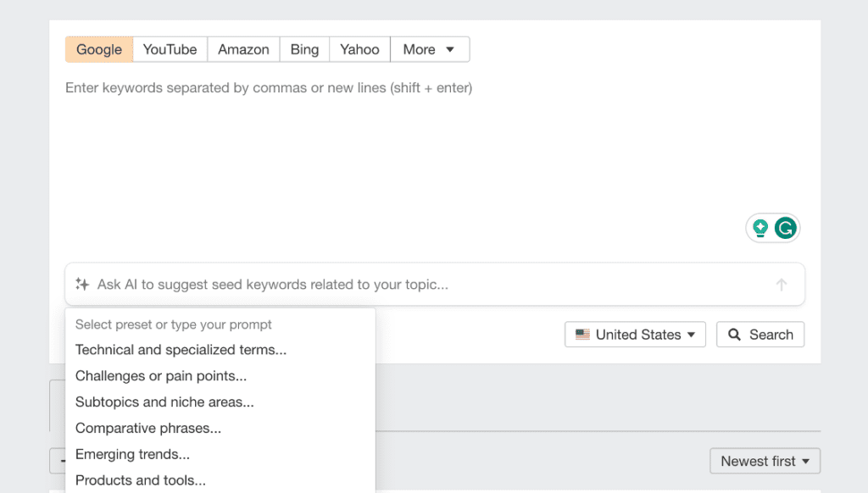Click the green lightbulb extension icon
This screenshot has width=868, height=493.
760,228
